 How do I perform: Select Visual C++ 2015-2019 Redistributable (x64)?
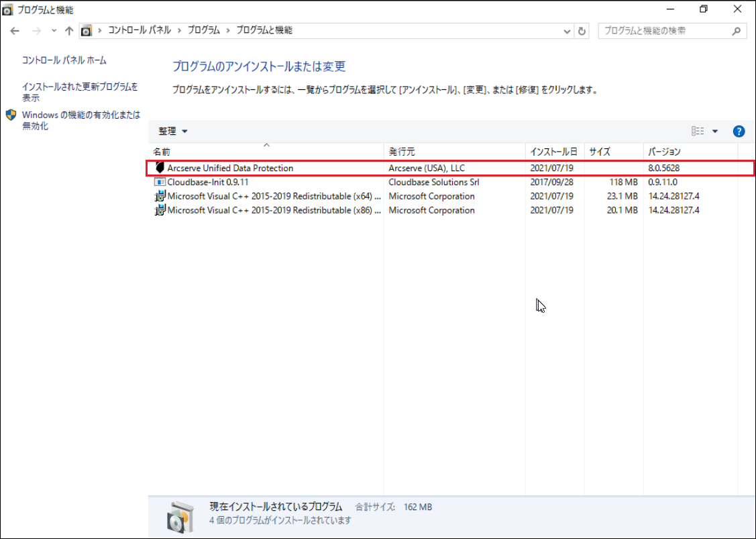coord(274,196)
